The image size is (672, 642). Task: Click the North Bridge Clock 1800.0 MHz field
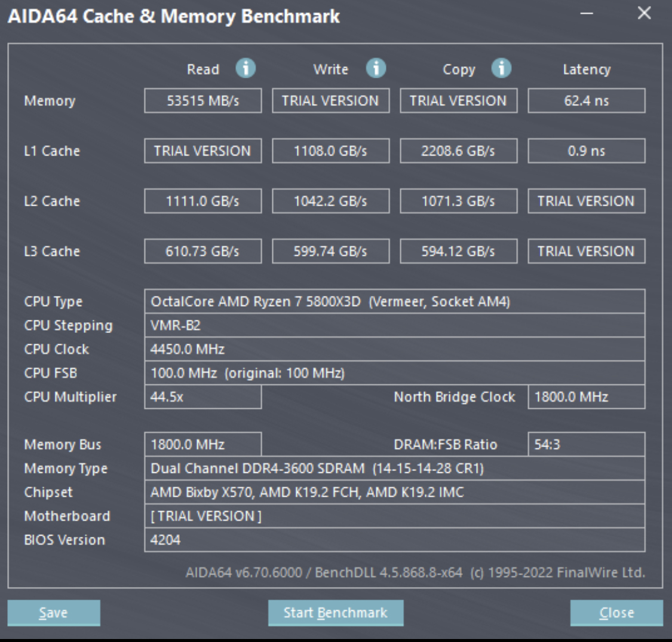(587, 397)
